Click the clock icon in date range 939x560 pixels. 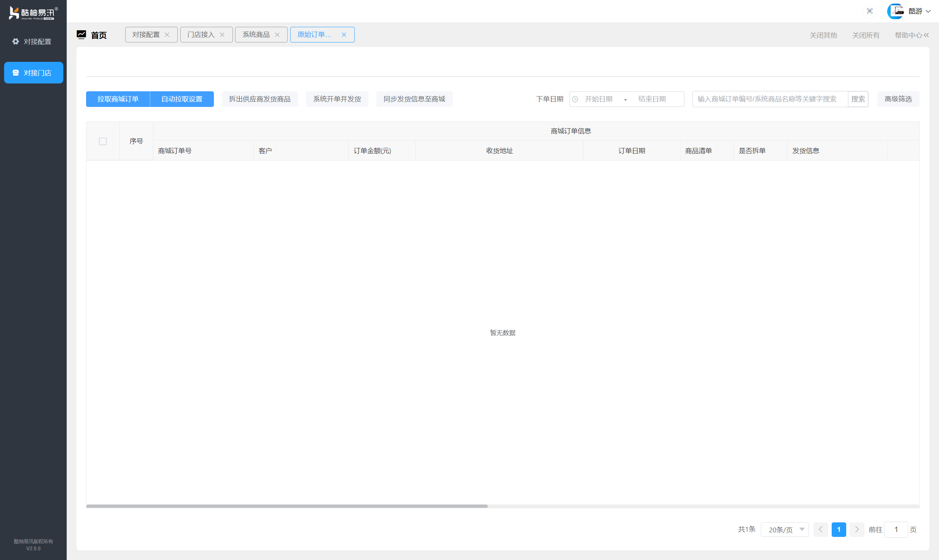pyautogui.click(x=575, y=99)
